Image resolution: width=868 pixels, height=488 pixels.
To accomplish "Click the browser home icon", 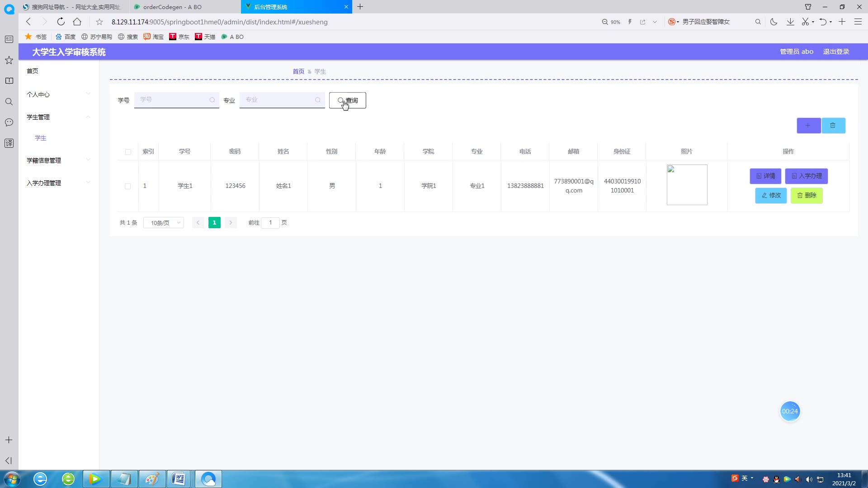I will click(x=77, y=22).
